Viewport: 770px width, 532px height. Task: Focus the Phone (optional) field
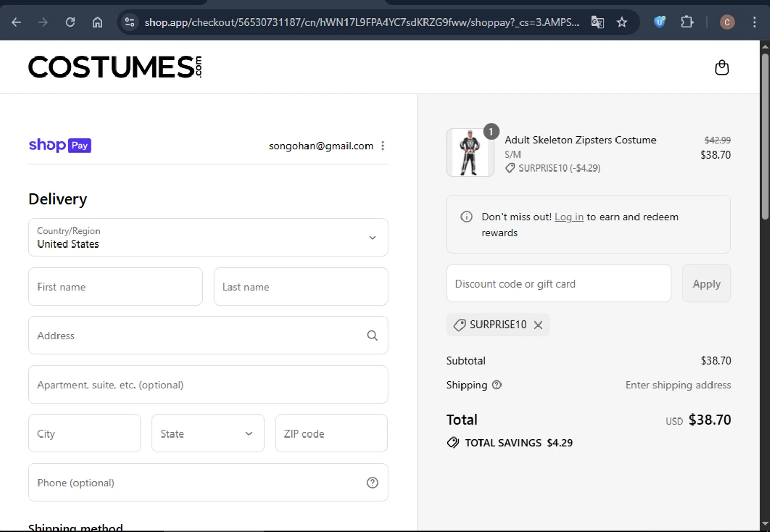[x=208, y=483]
